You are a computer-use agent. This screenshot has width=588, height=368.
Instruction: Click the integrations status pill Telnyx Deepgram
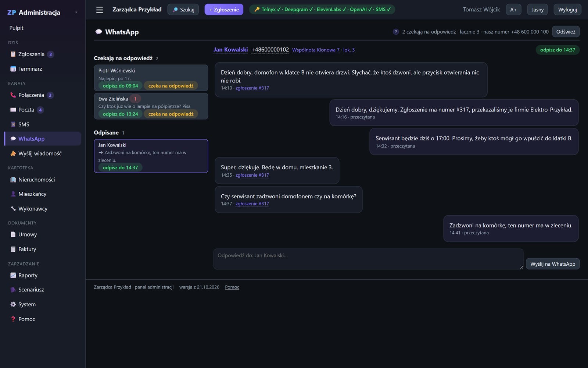tap(322, 10)
